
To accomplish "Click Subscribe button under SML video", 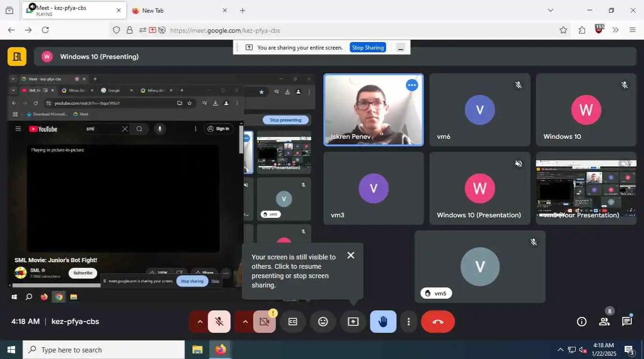I will pos(83,273).
